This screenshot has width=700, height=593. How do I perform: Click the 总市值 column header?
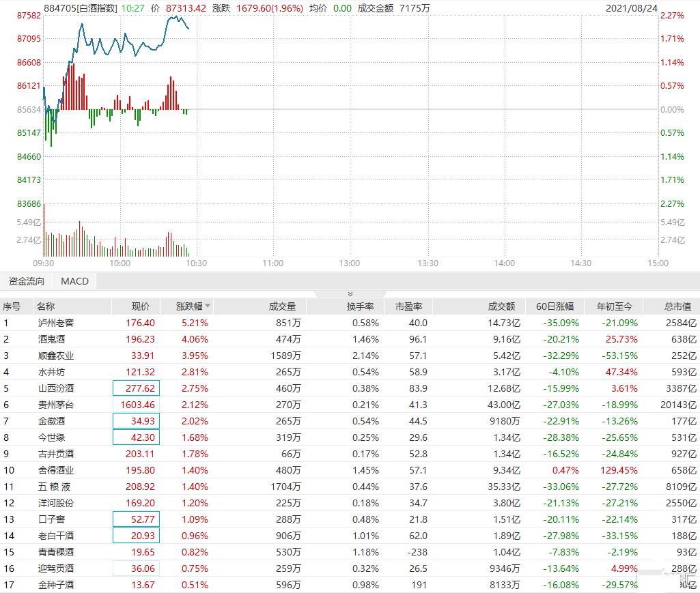pyautogui.click(x=677, y=306)
